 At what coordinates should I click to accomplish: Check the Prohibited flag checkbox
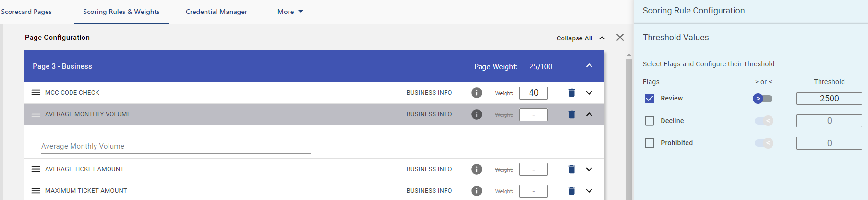650,143
